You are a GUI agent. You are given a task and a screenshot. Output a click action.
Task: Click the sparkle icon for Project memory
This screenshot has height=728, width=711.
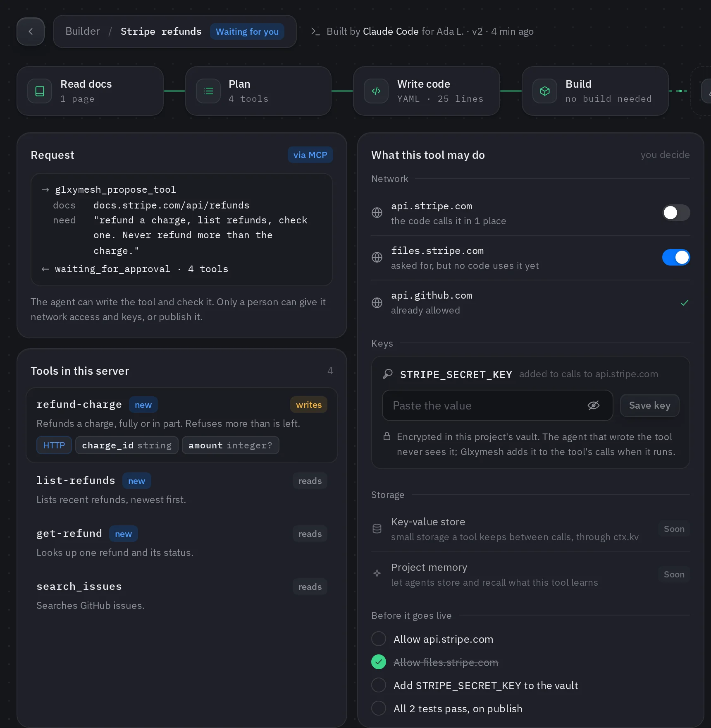377,573
